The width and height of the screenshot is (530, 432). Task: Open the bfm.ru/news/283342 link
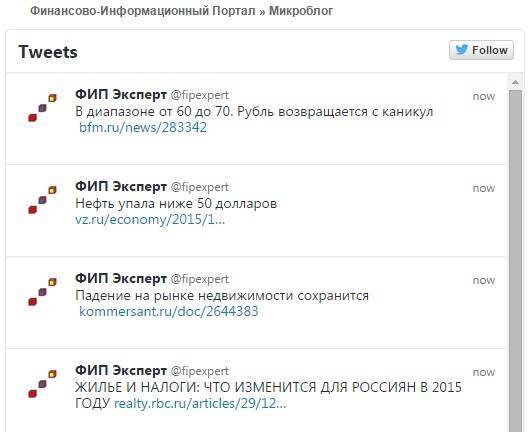tap(143, 127)
